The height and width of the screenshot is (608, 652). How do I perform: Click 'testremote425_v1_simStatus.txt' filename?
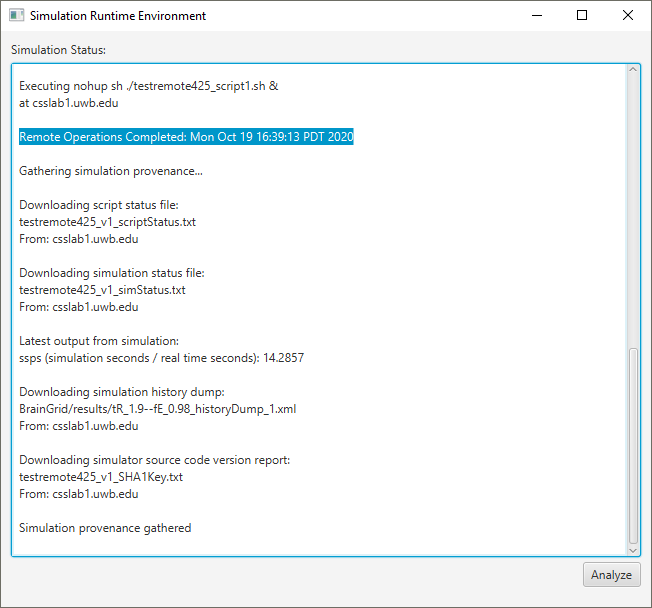[x=102, y=290]
